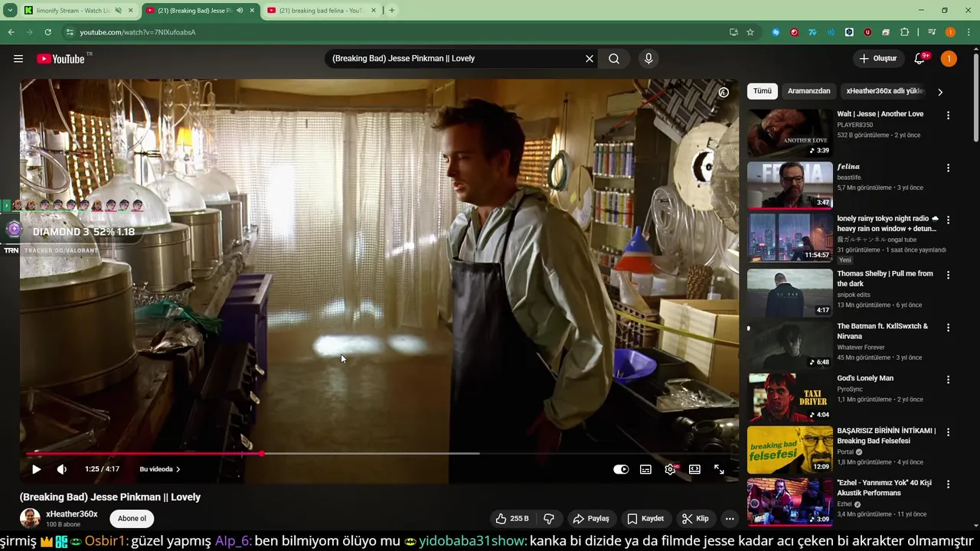Viewport: 980px width, 551px height.
Task: Switch to limonify Stream tab
Action: click(69, 11)
